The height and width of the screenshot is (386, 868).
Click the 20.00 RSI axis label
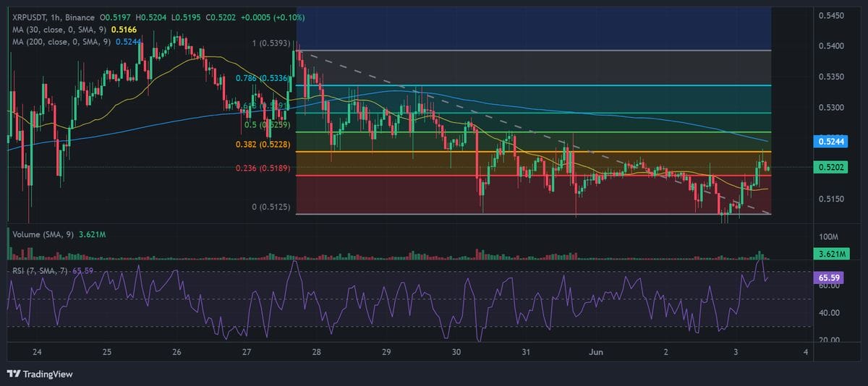[829, 340]
